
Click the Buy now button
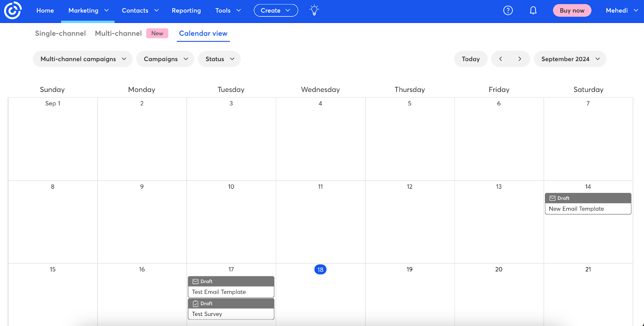[x=572, y=10]
